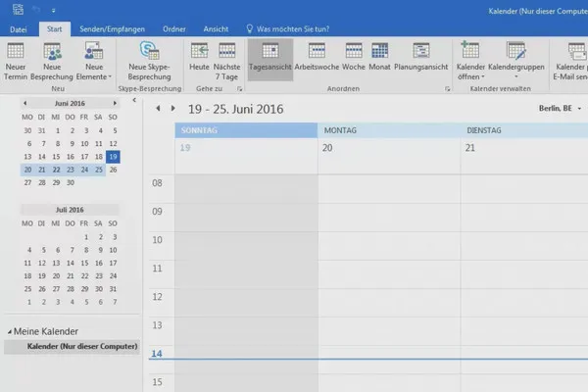Click Monday 08:00 time slot

tap(389, 189)
